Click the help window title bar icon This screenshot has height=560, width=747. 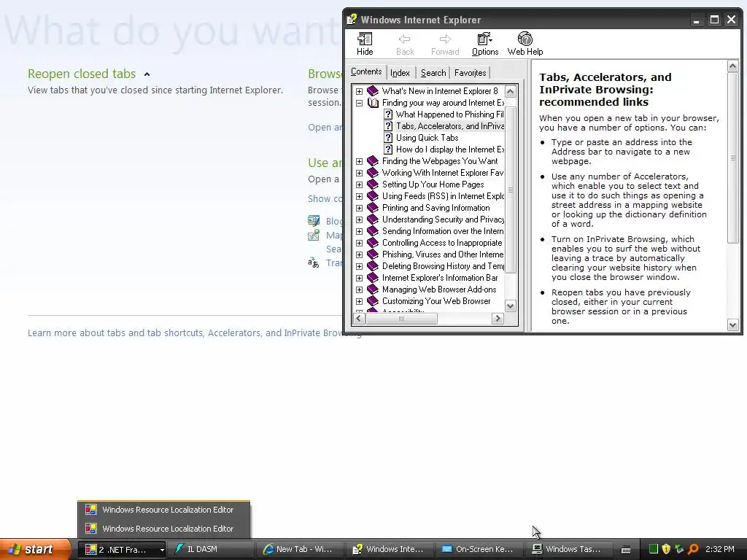click(x=352, y=20)
